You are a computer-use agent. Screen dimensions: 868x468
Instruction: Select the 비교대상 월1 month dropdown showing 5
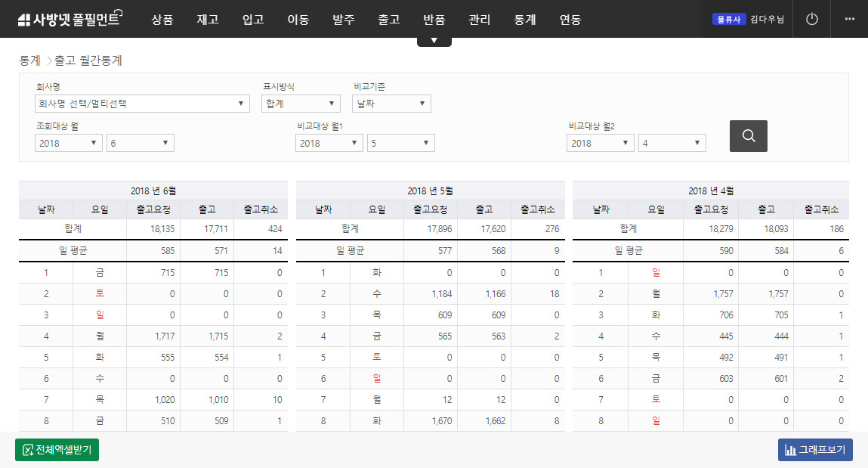[401, 143]
